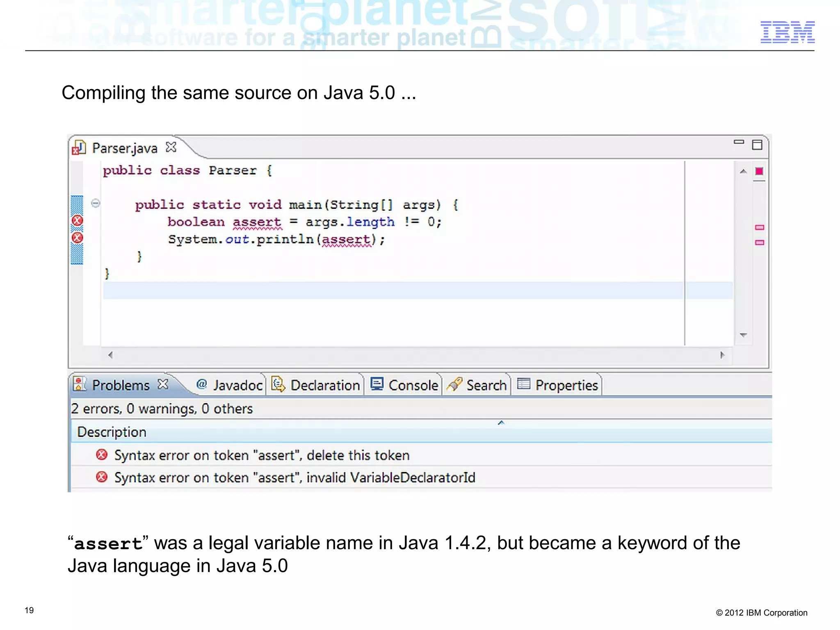Click "2 errors, 0 warnings, 0 others" summary
The width and height of the screenshot is (840, 630).
[x=162, y=409]
